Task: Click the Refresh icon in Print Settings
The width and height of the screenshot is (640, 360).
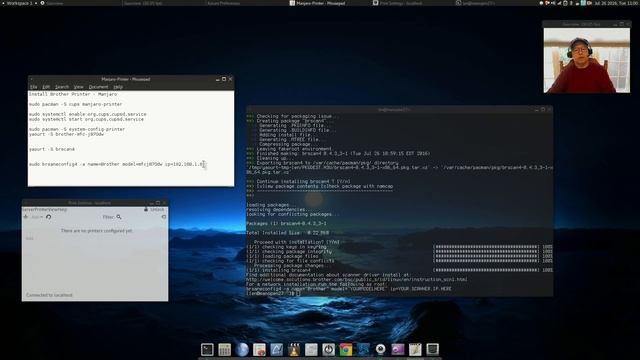Action: [49, 217]
